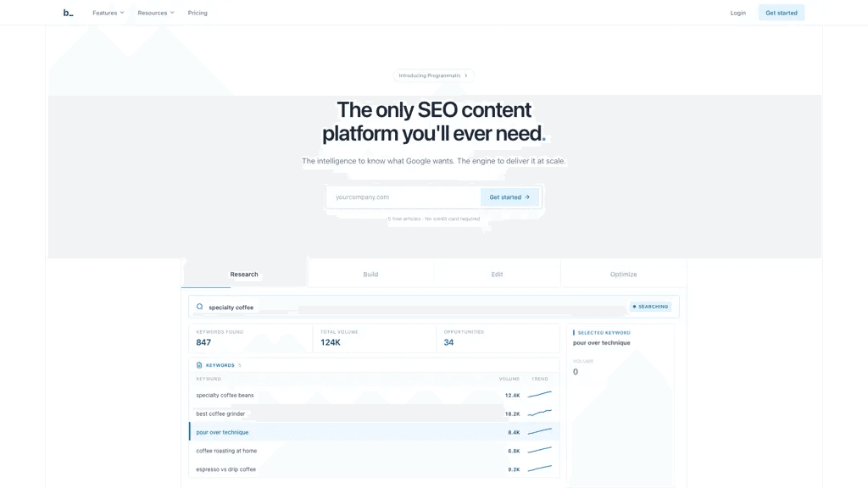868x488 pixels.
Task: Open the b_ logo home link
Action: [x=68, y=13]
